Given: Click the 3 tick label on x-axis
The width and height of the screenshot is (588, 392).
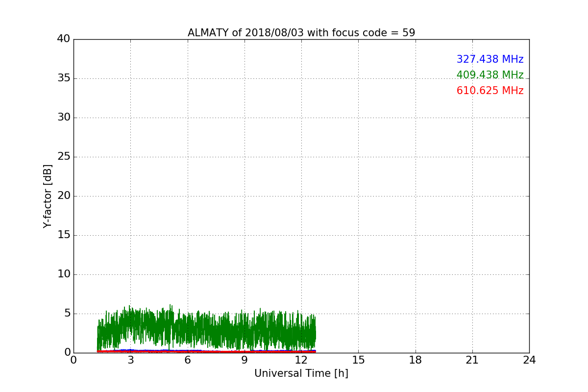Looking at the screenshot, I should pyautogui.click(x=130, y=360).
